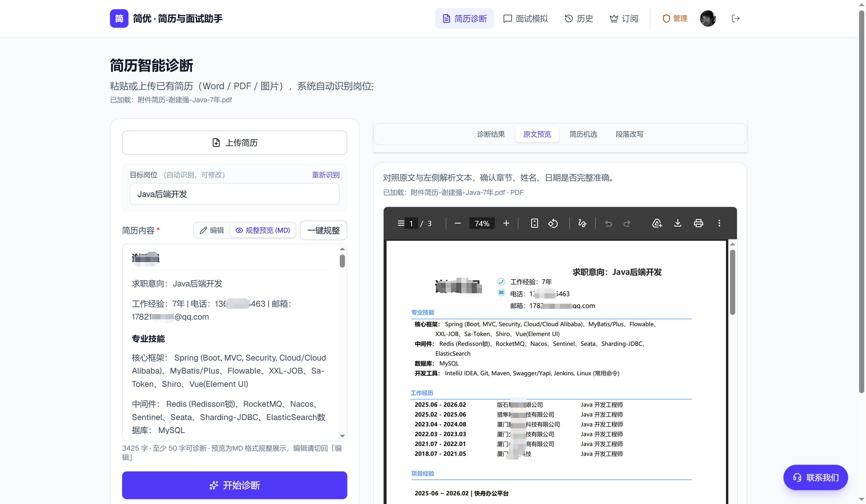Download the PDF file
The image size is (866, 504).
[678, 223]
